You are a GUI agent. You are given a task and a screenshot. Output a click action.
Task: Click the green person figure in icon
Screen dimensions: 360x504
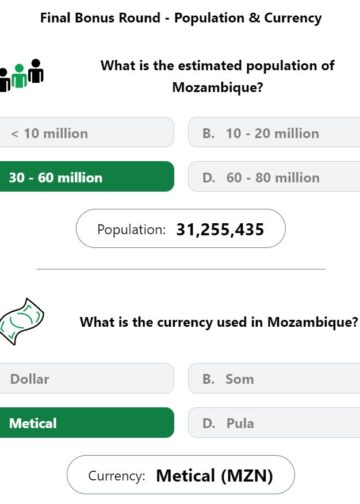coord(19,76)
